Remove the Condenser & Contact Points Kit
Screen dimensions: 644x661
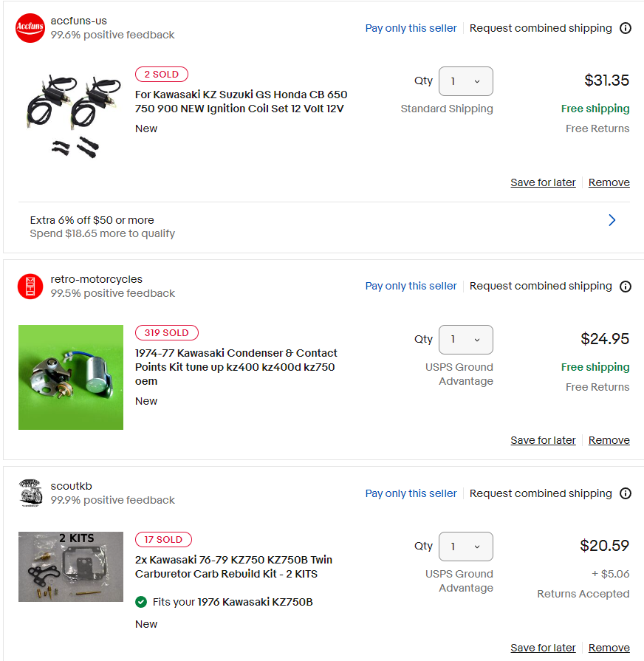point(609,440)
